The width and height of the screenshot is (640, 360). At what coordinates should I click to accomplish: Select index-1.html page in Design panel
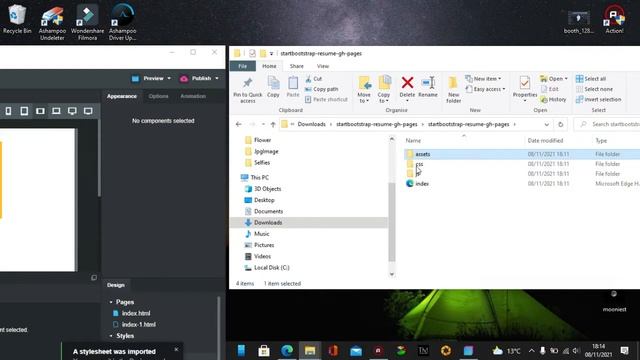tap(138, 324)
